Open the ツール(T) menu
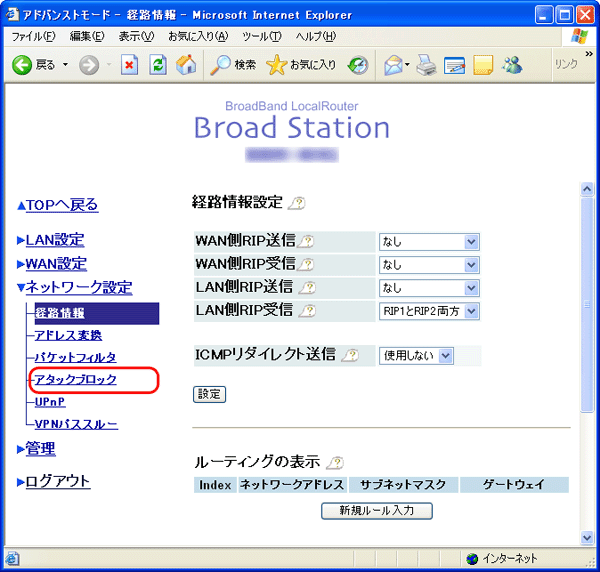Screen dimensions: 600x572 click(261, 36)
